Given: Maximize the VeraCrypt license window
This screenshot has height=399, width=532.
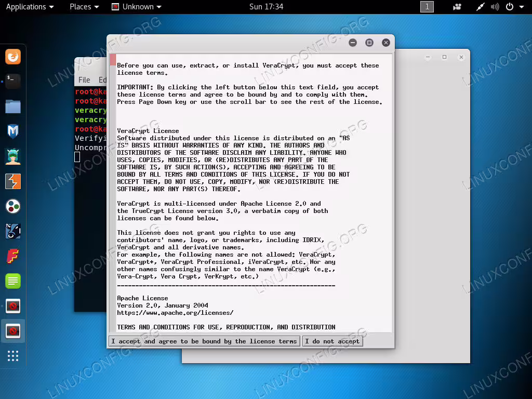Looking at the screenshot, I should coord(369,43).
